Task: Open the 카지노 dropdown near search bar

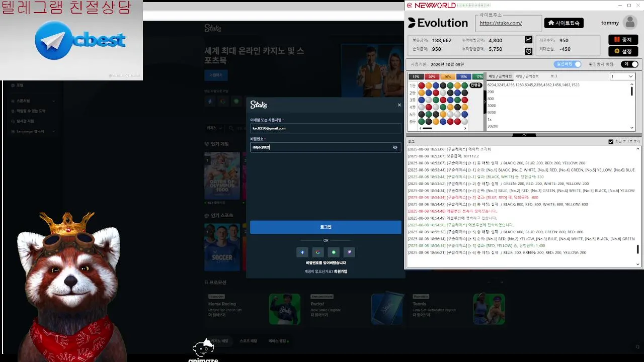Action: (x=213, y=128)
